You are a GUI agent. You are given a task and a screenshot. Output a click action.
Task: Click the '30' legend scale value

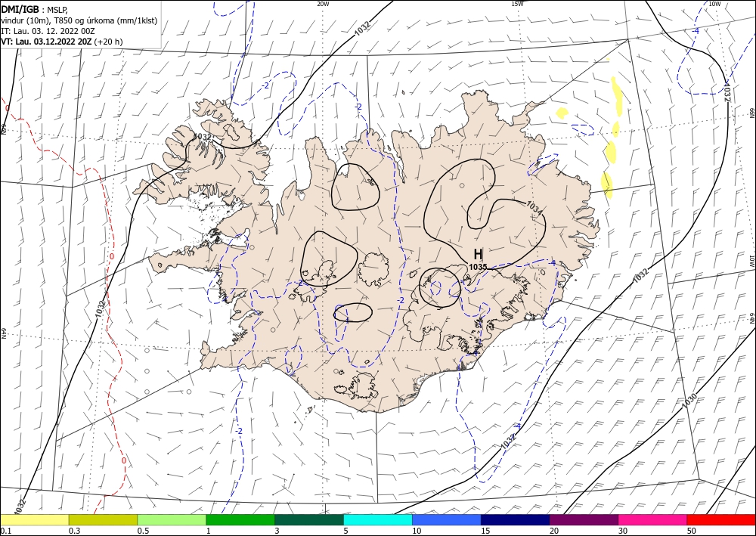[x=623, y=531]
